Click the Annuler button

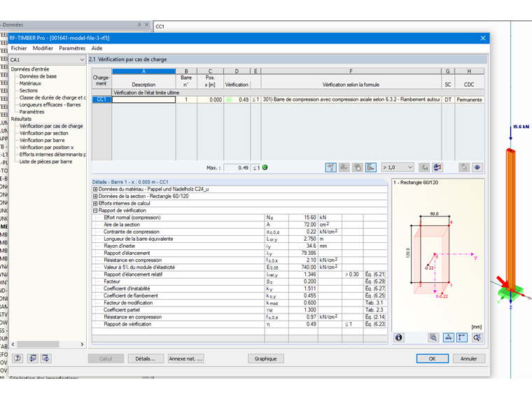pyautogui.click(x=468, y=358)
